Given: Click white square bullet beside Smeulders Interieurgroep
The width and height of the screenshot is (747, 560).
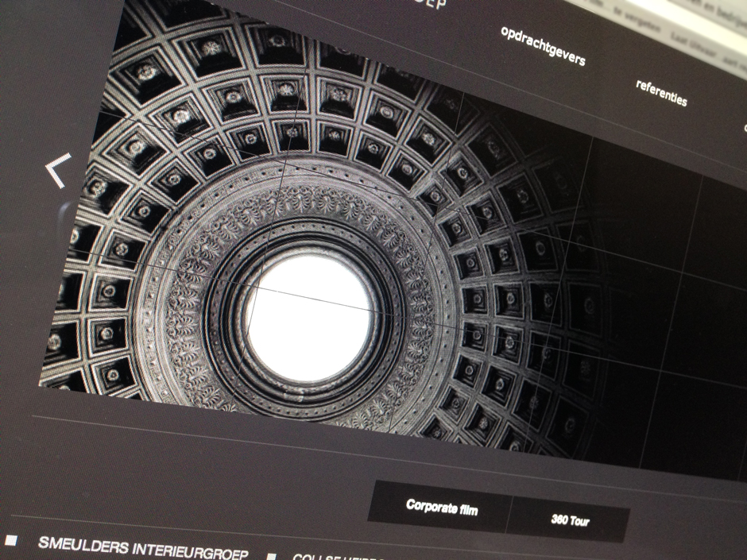Looking at the screenshot, I should [11, 541].
